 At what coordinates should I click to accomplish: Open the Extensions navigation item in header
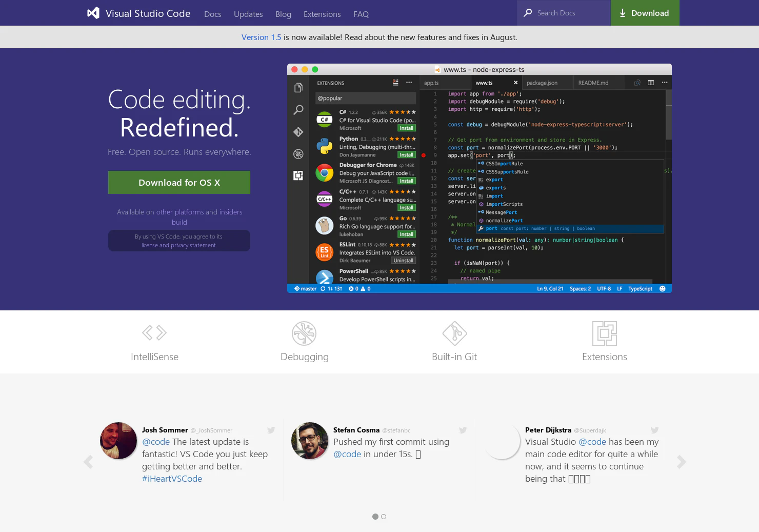322,14
